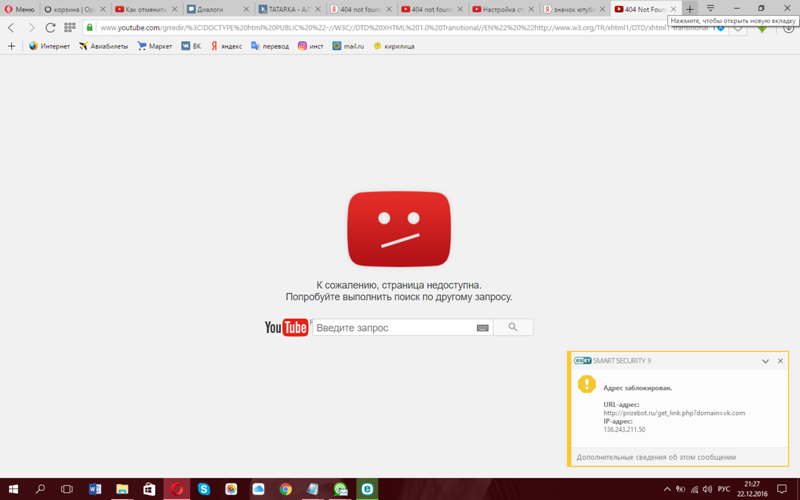Expand the ESET notification chevron
Viewport: 800px width, 500px height.
765,361
